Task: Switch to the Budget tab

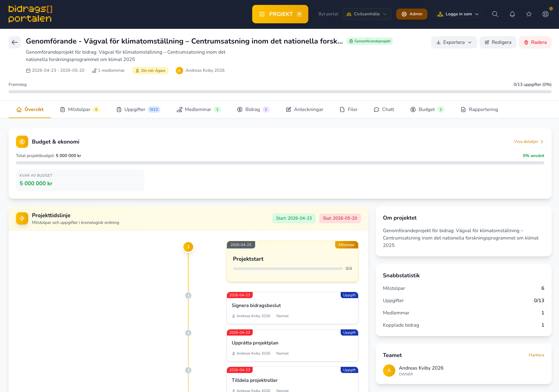Action: [427, 110]
